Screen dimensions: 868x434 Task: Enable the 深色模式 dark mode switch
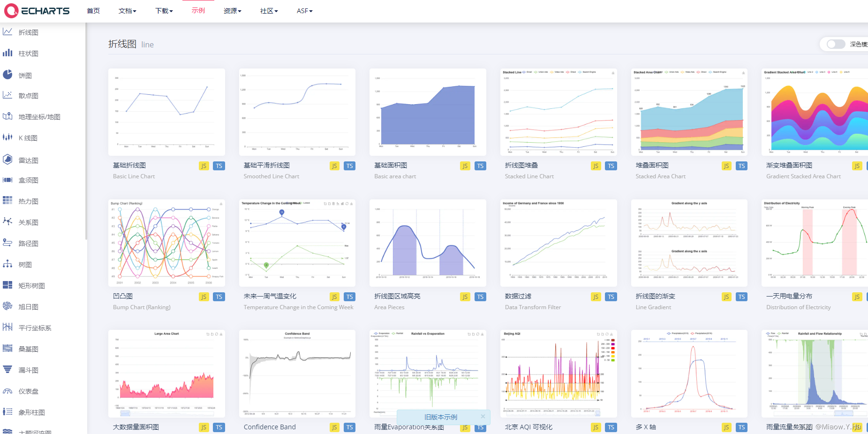pos(835,44)
